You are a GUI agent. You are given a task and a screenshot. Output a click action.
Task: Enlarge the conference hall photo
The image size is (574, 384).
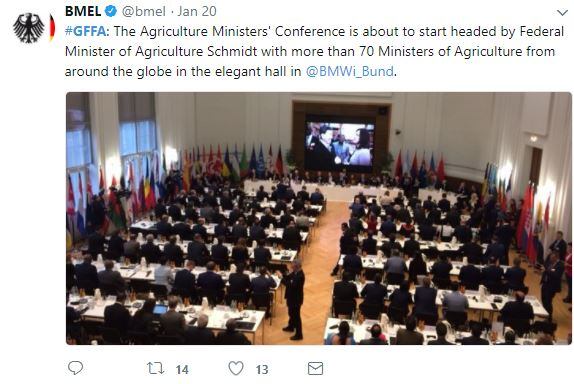318,219
